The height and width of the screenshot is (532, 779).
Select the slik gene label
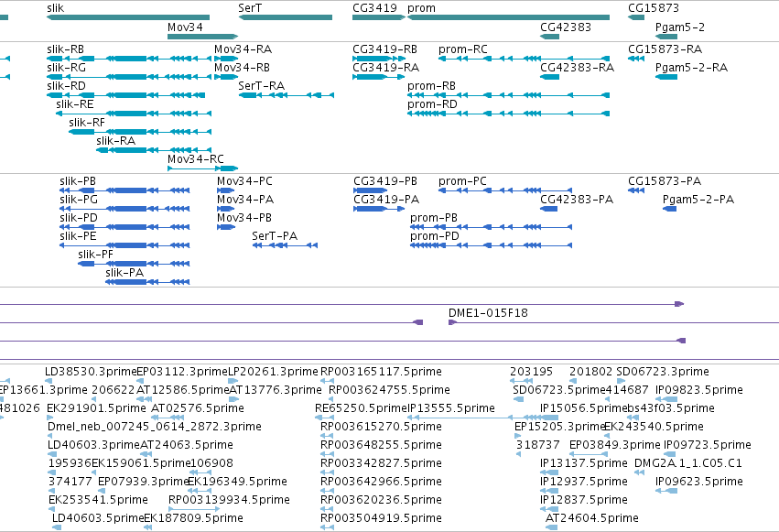55,8
